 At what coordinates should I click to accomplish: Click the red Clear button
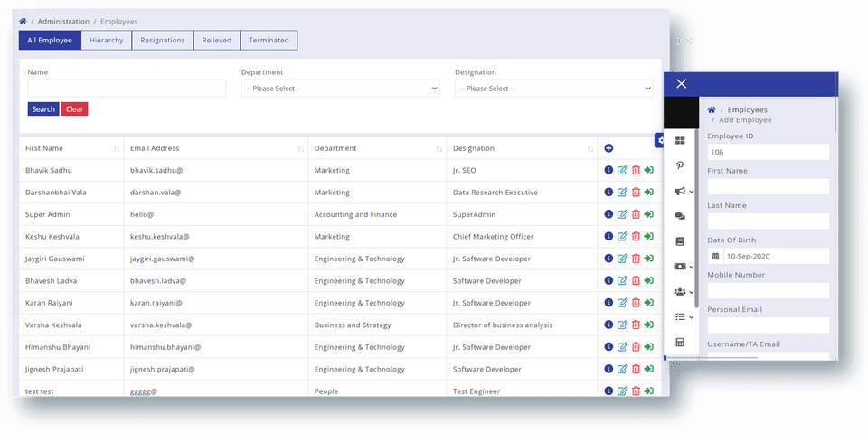(74, 109)
